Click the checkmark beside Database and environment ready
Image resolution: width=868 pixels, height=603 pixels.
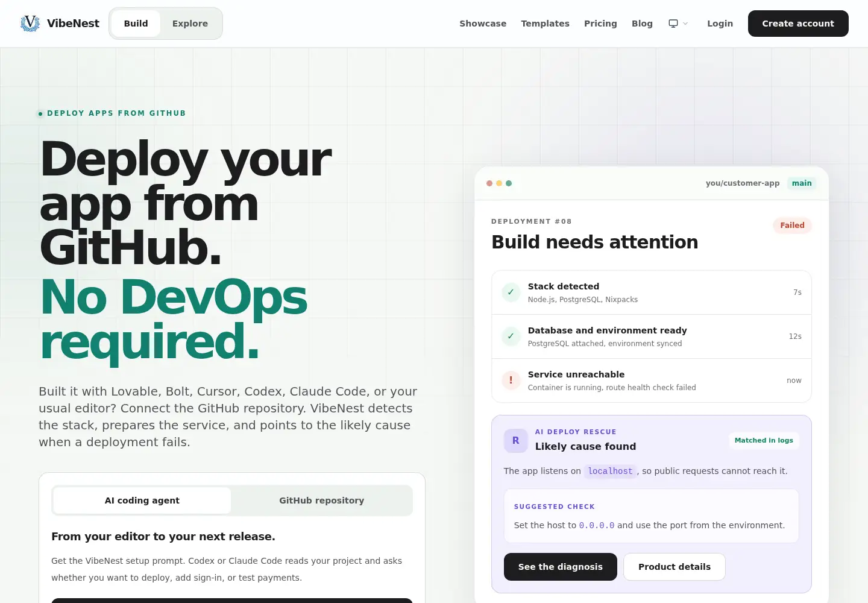tap(511, 336)
